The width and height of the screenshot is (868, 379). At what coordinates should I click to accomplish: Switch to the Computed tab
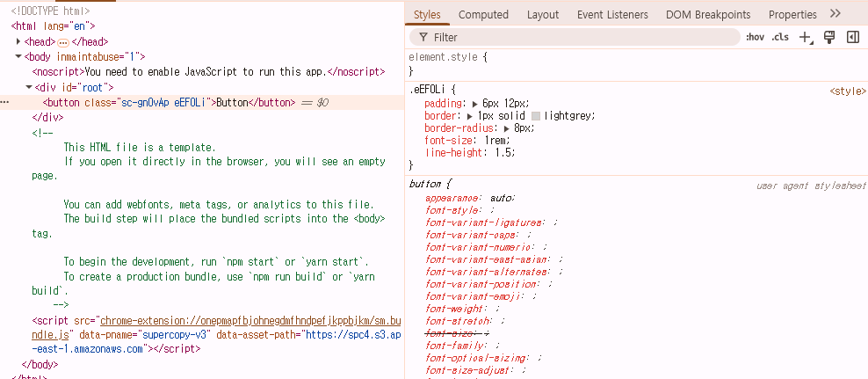tap(483, 14)
